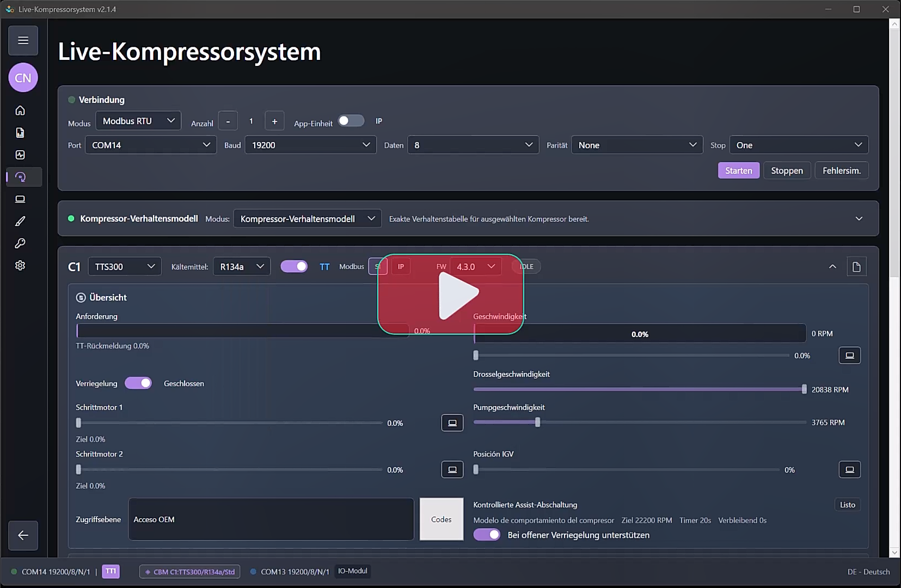Click the app icon in title bar
Viewport: 901px width, 588px height.
tap(10, 9)
